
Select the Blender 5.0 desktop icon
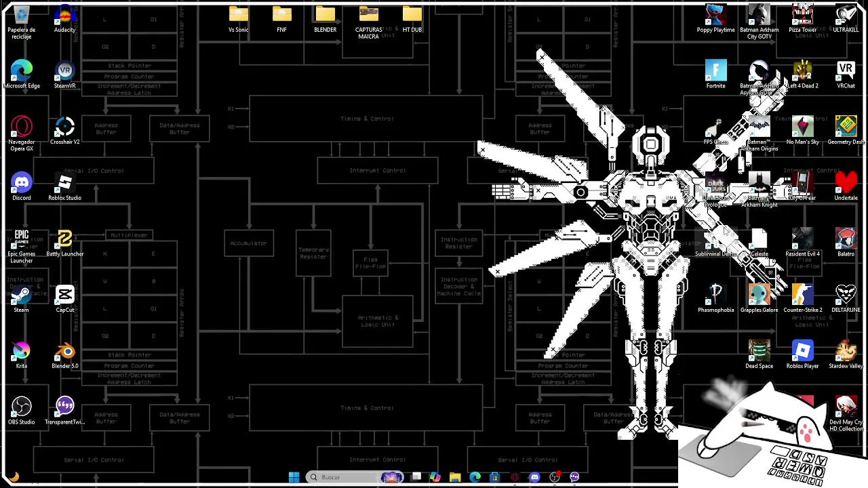coord(65,354)
